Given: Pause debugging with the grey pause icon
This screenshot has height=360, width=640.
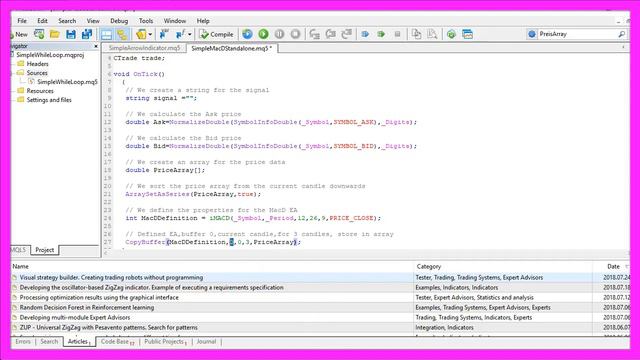Looking at the screenshot, I should tap(279, 34).
